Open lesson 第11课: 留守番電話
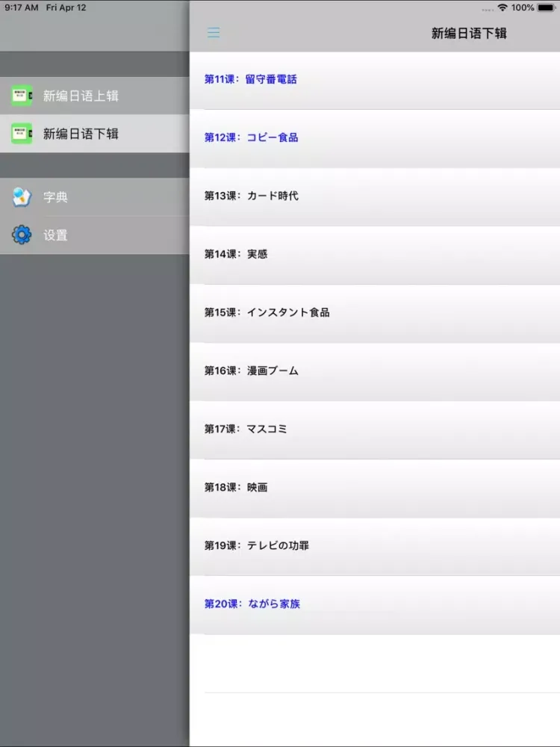The height and width of the screenshot is (747, 560). (x=375, y=80)
